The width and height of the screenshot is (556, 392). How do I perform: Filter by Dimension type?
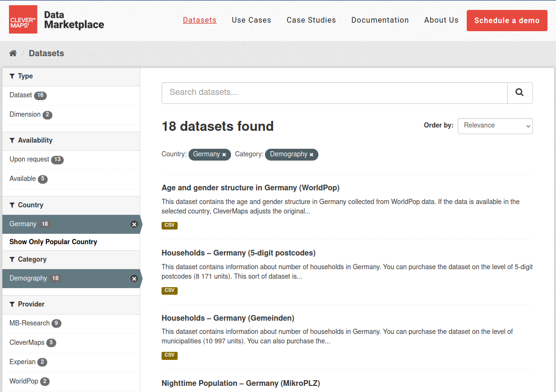click(25, 115)
